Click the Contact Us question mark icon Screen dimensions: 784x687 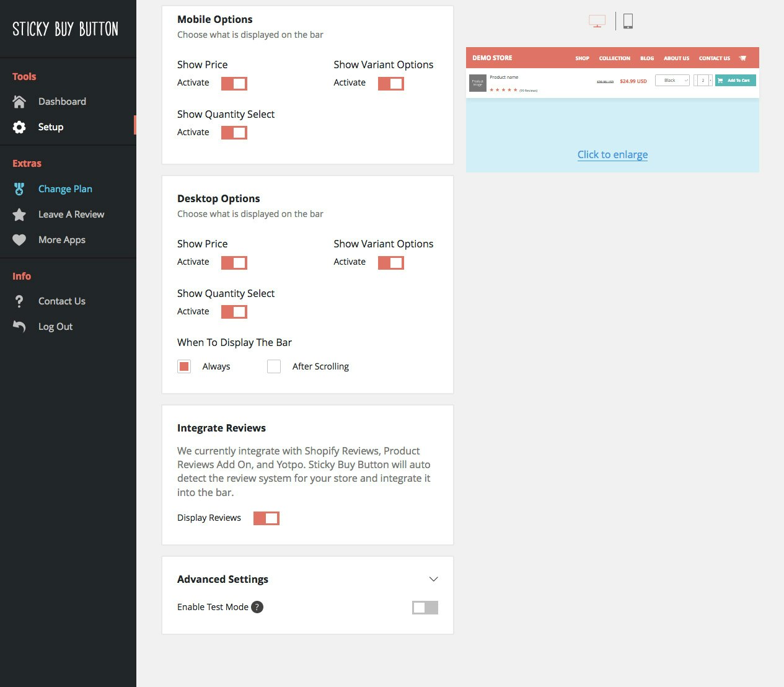19,301
